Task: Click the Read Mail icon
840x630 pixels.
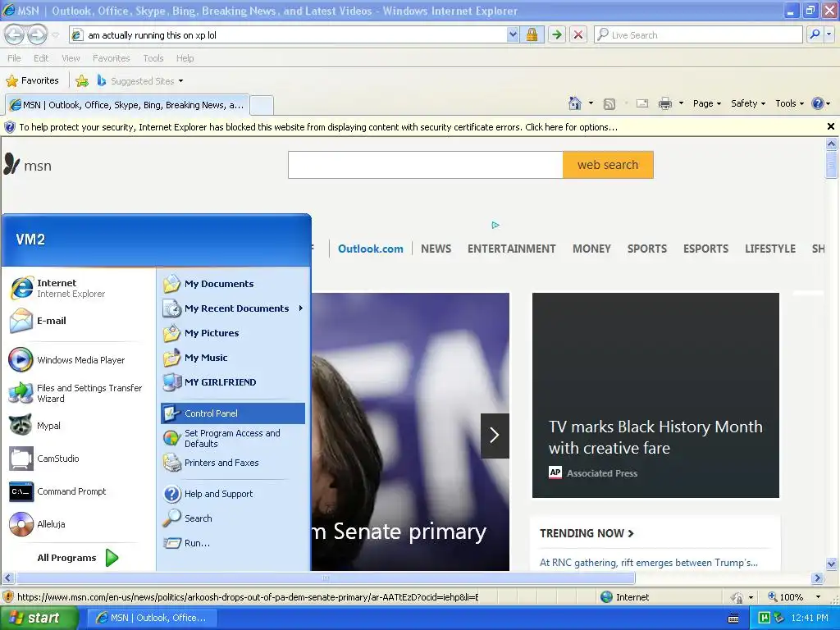Action: [641, 103]
